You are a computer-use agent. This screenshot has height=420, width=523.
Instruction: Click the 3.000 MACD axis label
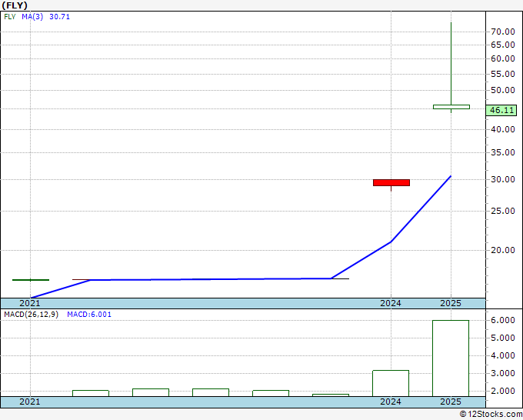click(x=503, y=373)
